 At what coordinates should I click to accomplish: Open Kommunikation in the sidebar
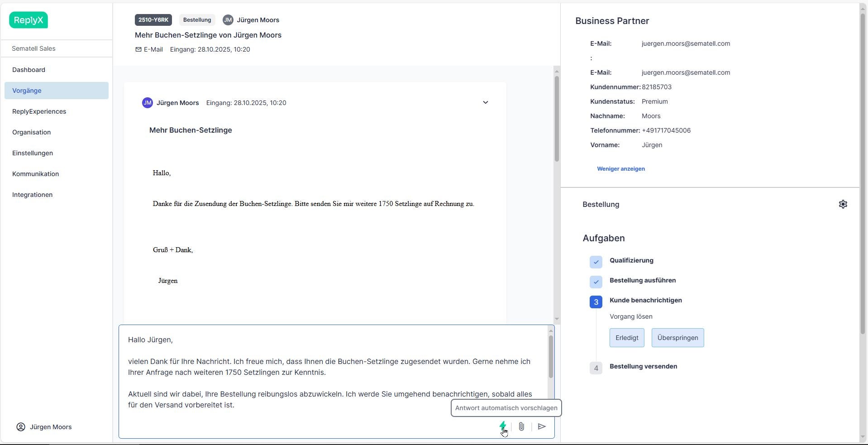click(x=57, y=174)
